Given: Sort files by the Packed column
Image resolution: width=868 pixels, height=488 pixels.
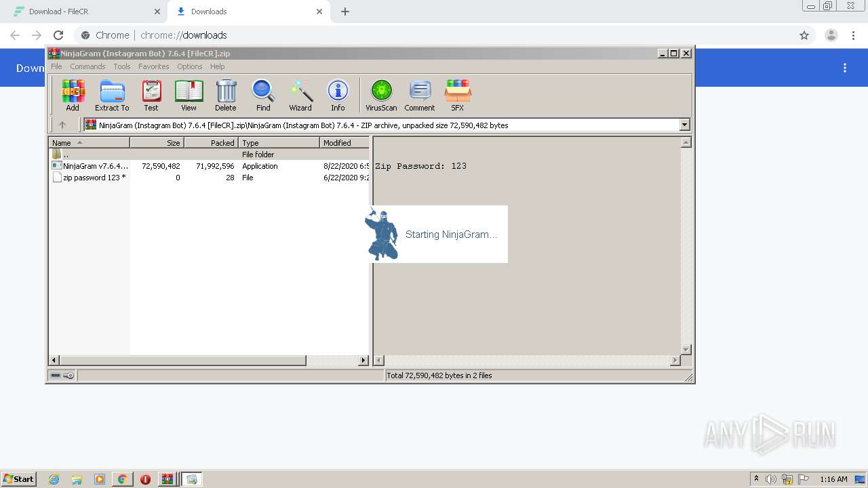Looking at the screenshot, I should pyautogui.click(x=211, y=143).
